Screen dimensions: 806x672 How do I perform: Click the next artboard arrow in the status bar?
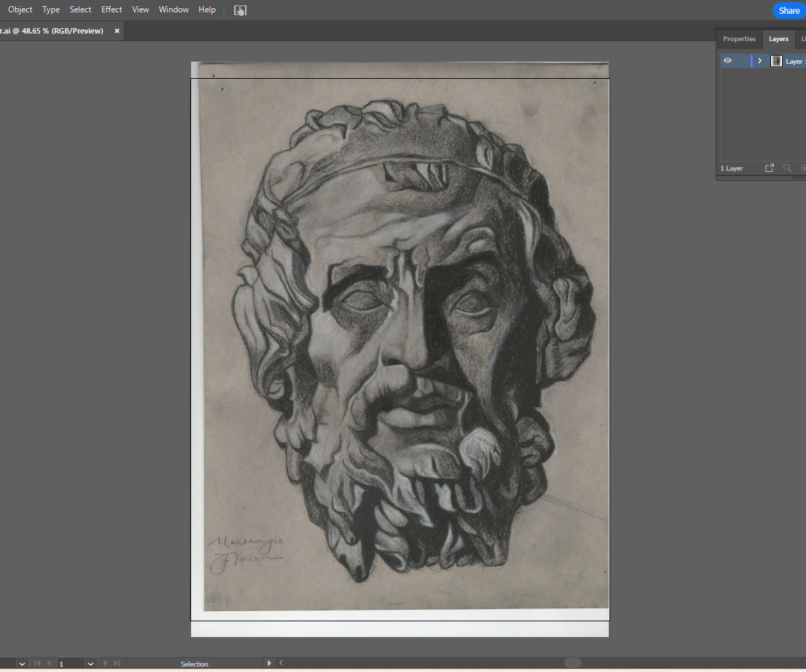pos(105,663)
